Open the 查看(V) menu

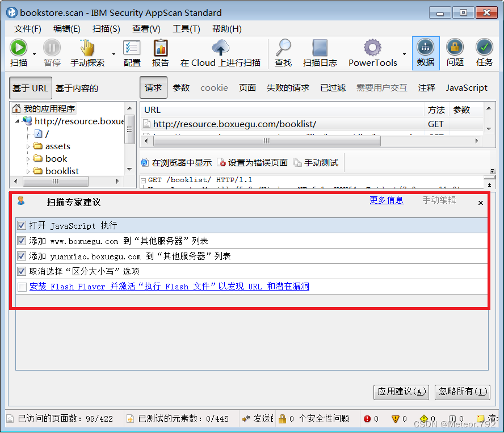coord(146,29)
